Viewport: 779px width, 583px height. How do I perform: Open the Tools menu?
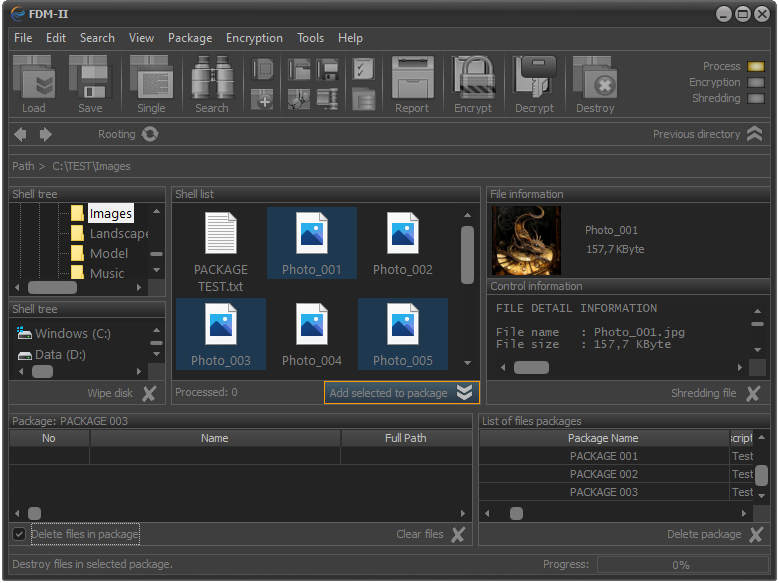point(311,38)
